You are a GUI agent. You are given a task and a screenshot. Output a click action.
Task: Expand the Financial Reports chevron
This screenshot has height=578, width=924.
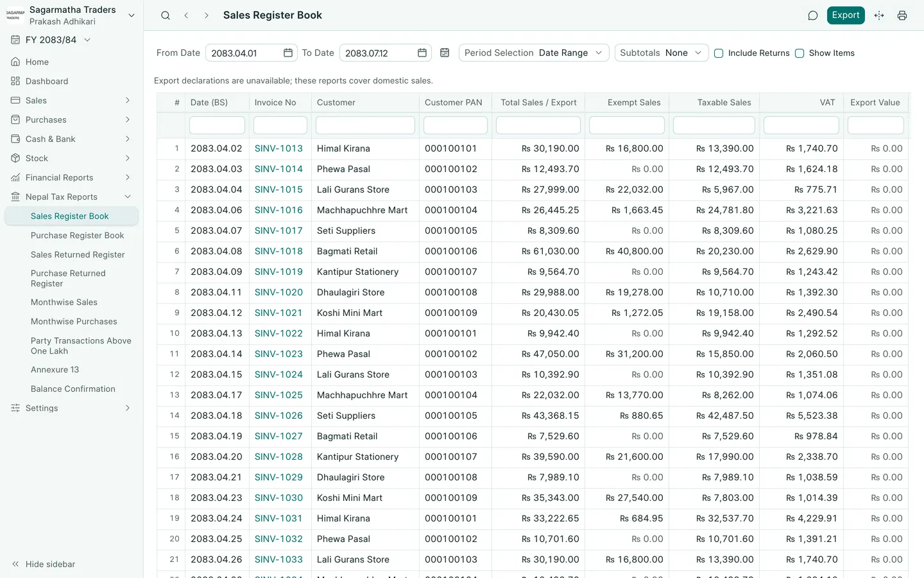pyautogui.click(x=128, y=177)
